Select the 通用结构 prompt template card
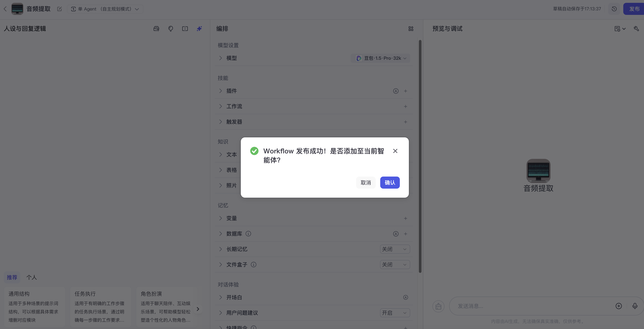 pos(34,307)
